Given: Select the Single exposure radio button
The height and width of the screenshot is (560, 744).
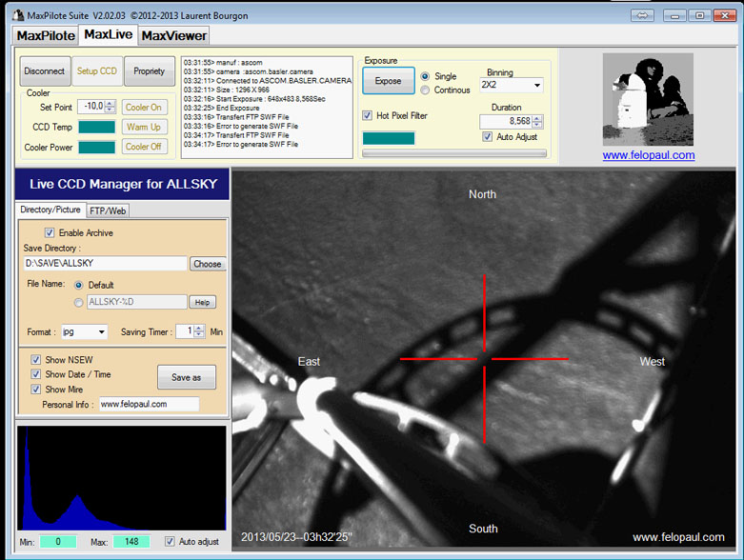Looking at the screenshot, I should (425, 76).
